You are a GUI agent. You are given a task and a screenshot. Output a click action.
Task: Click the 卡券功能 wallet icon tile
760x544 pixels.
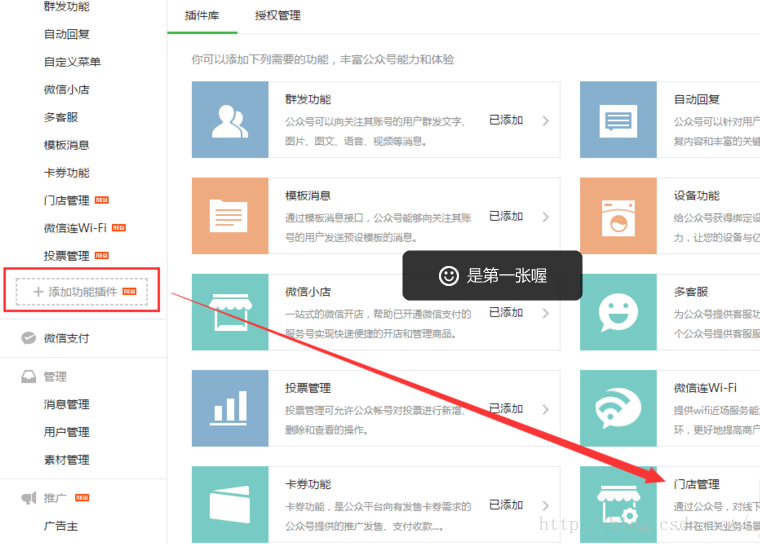[x=230, y=504]
